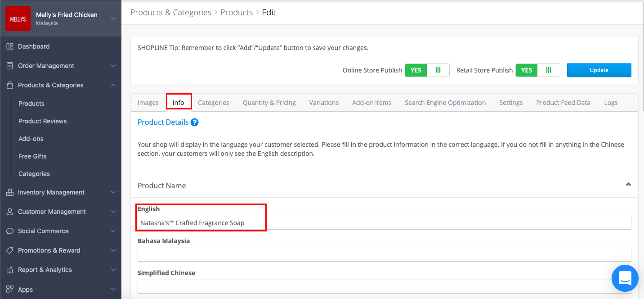Open Promotions & Reward section
Viewport: 644px width, 299px height.
point(49,250)
